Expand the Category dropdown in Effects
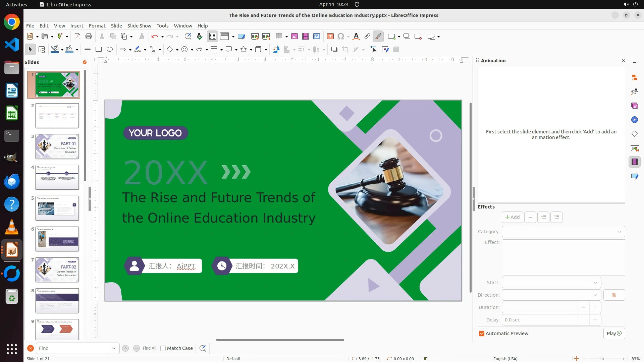The height and width of the screenshot is (362, 644). click(619, 232)
